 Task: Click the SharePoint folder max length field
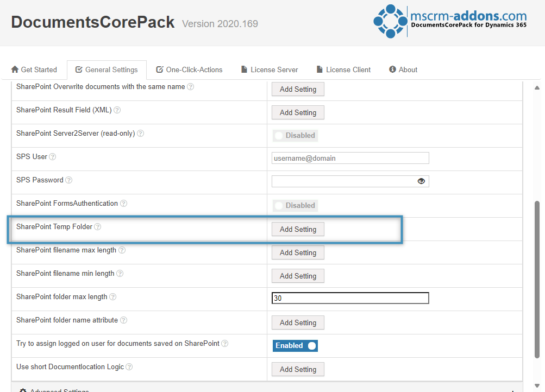(x=350, y=298)
